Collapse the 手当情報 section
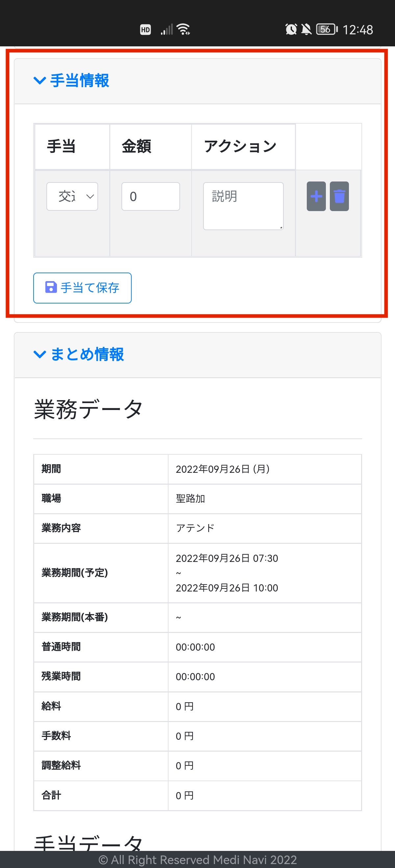This screenshot has width=395, height=868. coord(71,81)
